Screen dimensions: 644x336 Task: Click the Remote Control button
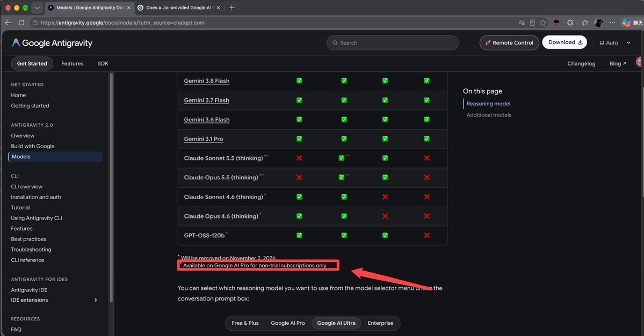[509, 42]
